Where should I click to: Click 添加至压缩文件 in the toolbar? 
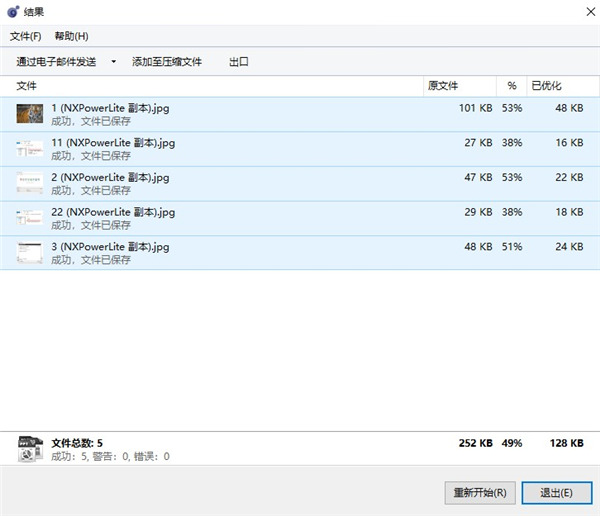[167, 62]
